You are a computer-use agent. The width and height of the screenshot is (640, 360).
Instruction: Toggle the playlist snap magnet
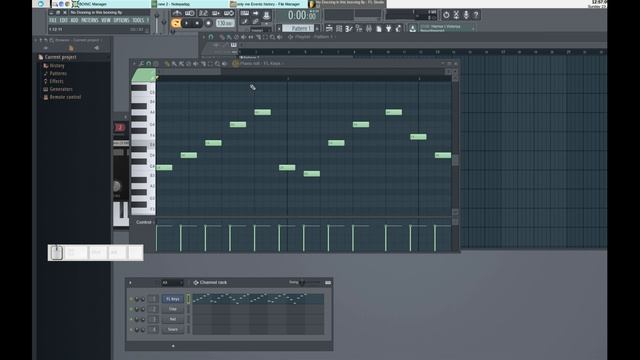click(x=211, y=37)
